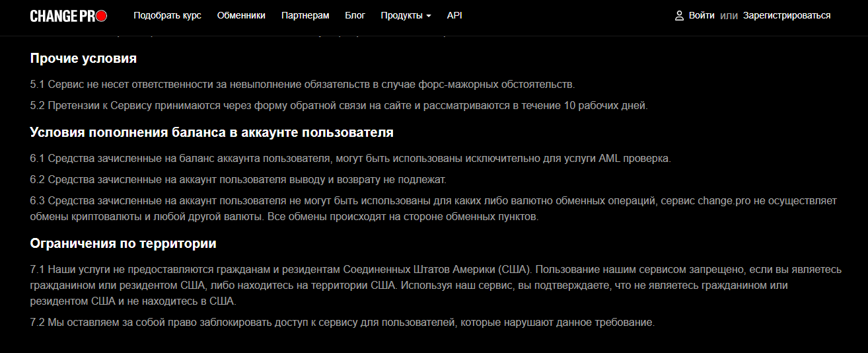Click paragraph 7.2 about право заблокировать доступ

click(342, 323)
